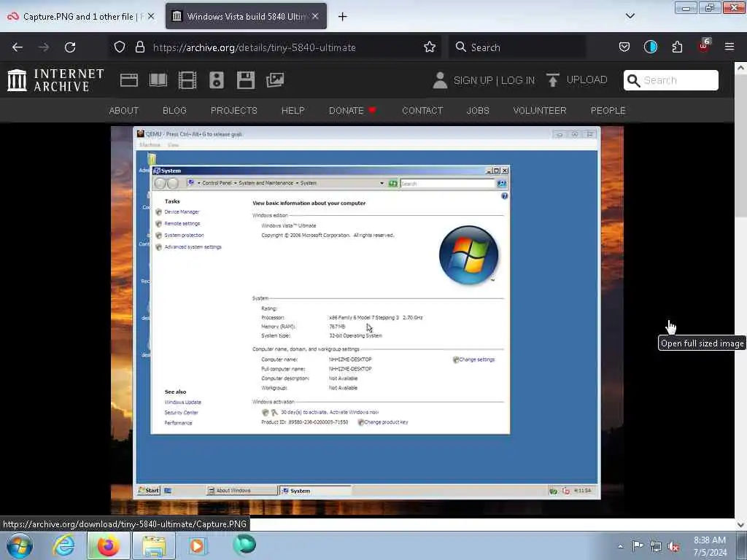Screen dimensions: 747x560
Task: Focus Firefox Search box
Action: [x=517, y=47]
